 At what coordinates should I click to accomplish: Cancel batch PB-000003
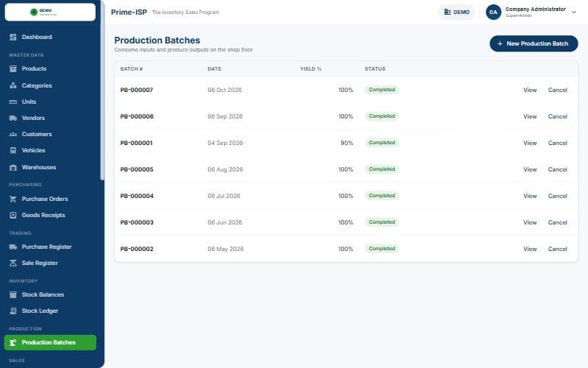(x=557, y=222)
